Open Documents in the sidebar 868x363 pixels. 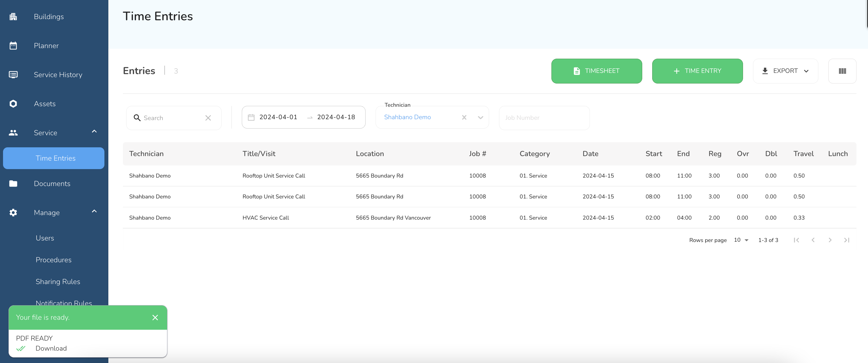click(x=52, y=184)
